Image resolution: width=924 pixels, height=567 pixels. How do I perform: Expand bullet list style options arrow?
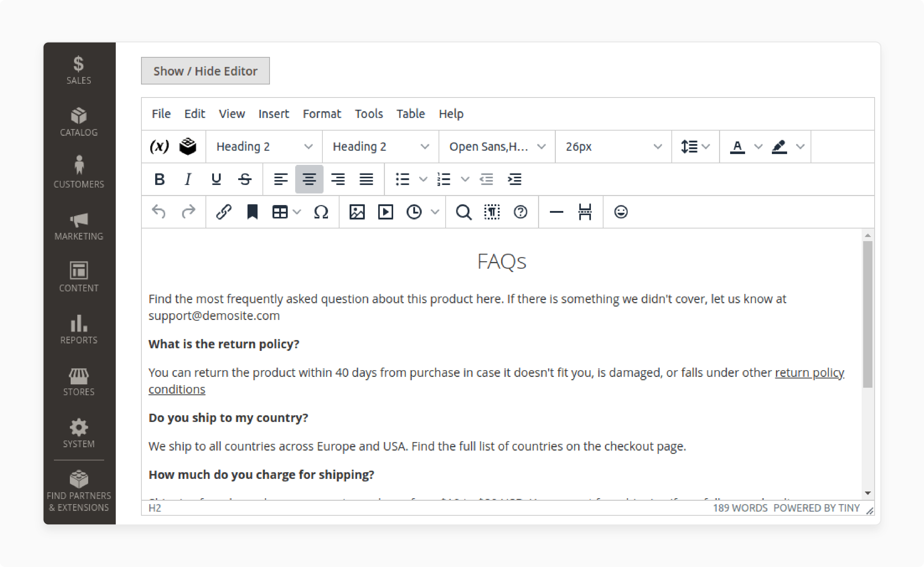click(x=423, y=179)
